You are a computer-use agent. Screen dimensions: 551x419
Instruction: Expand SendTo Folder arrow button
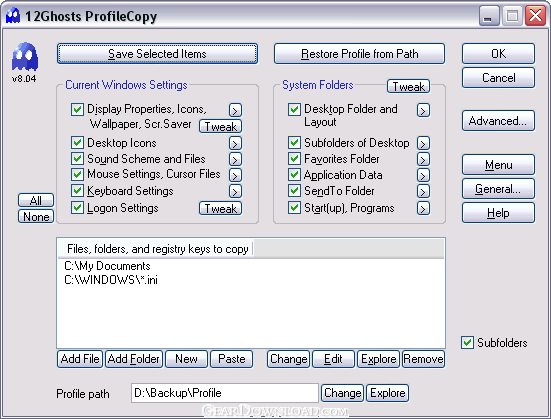[x=423, y=191]
